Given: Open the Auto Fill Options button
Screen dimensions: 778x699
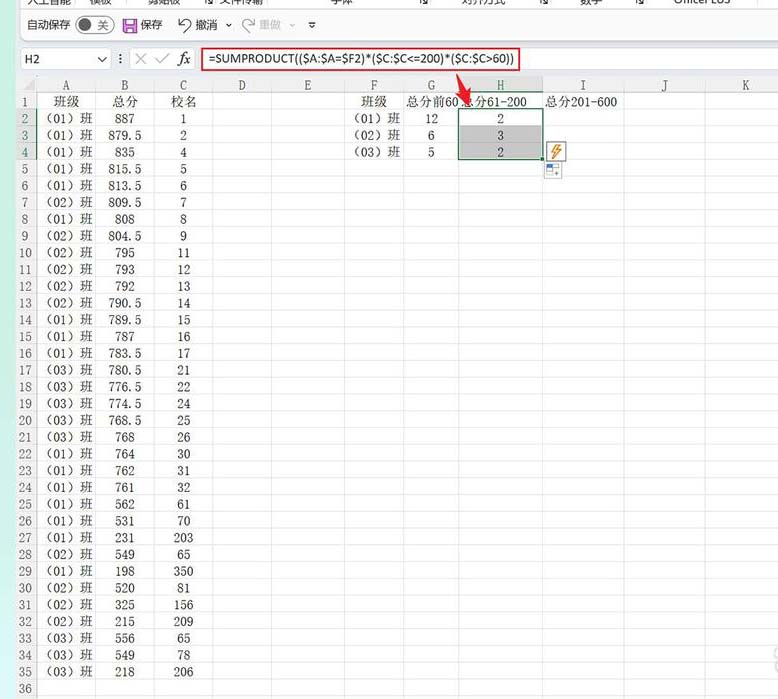Looking at the screenshot, I should point(553,171).
